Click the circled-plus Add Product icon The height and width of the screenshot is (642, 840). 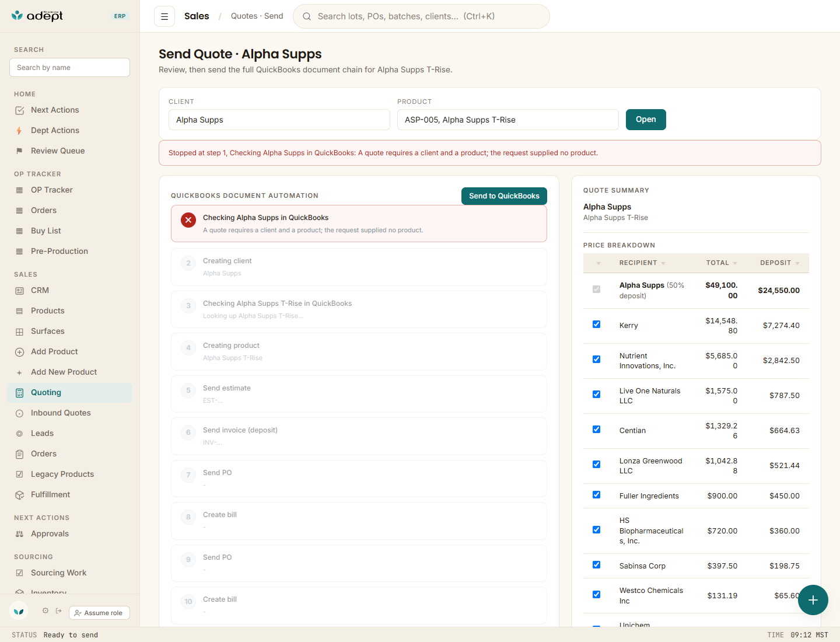tap(19, 352)
